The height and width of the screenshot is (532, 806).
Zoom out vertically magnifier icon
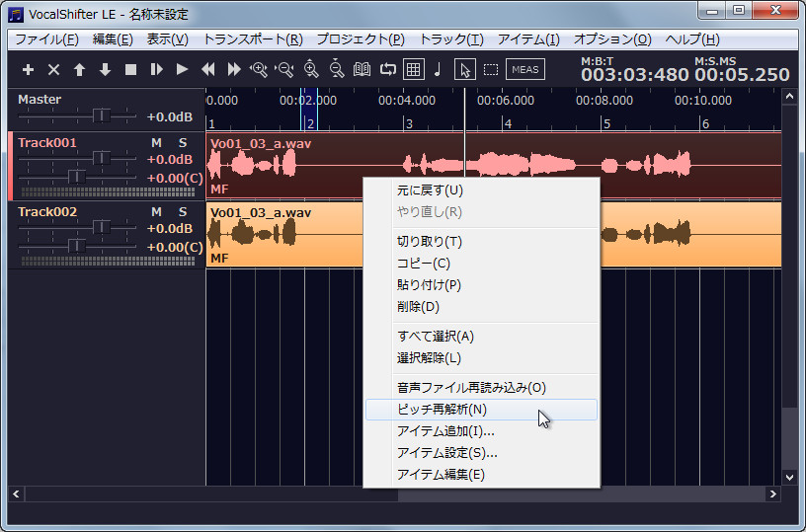click(336, 69)
